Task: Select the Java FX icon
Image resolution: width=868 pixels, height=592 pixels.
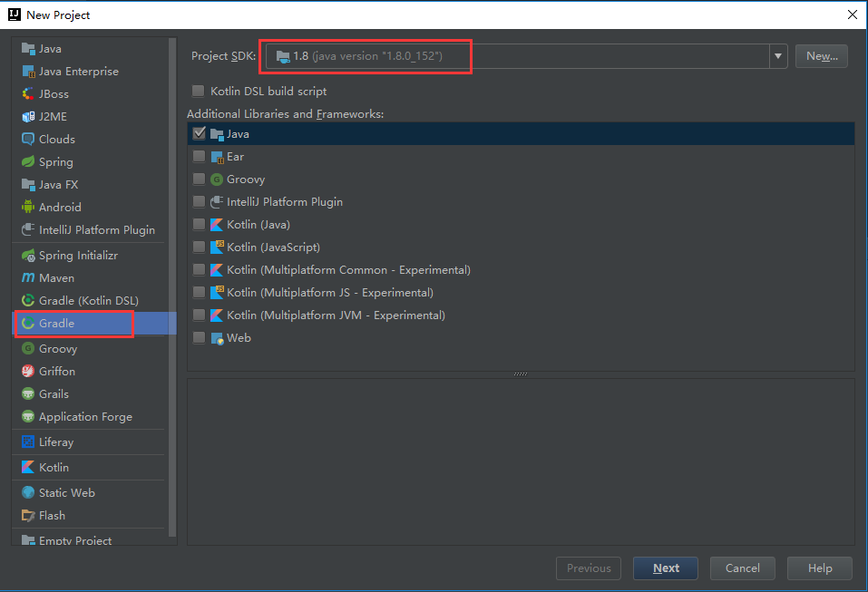Action: coord(28,184)
